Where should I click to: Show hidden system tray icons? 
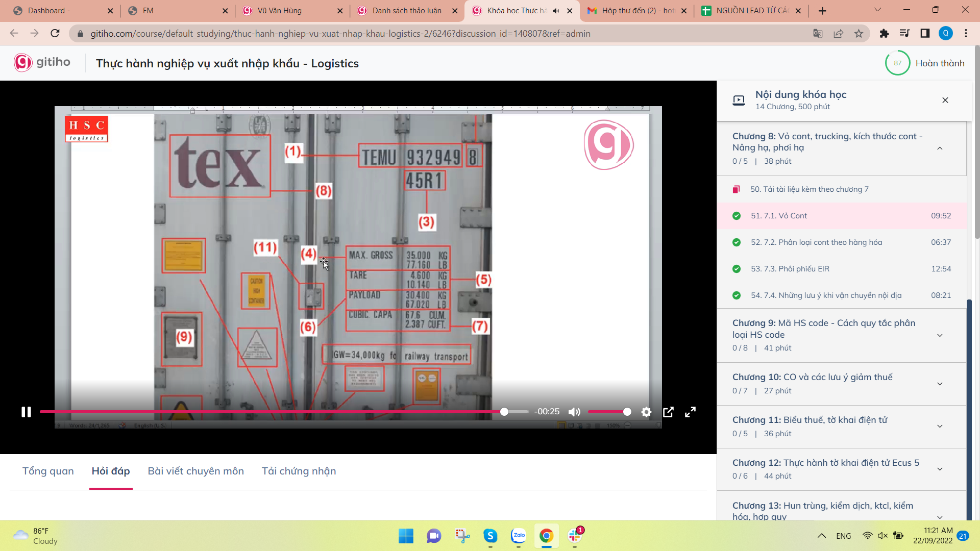pyautogui.click(x=821, y=536)
